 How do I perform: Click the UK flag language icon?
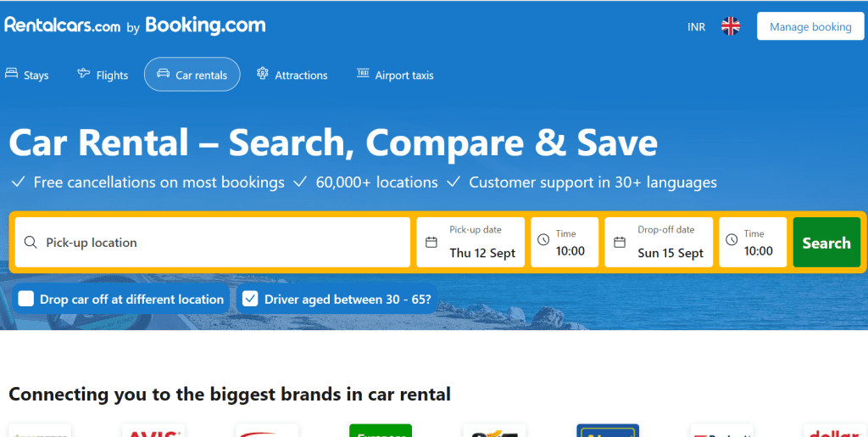pyautogui.click(x=731, y=26)
